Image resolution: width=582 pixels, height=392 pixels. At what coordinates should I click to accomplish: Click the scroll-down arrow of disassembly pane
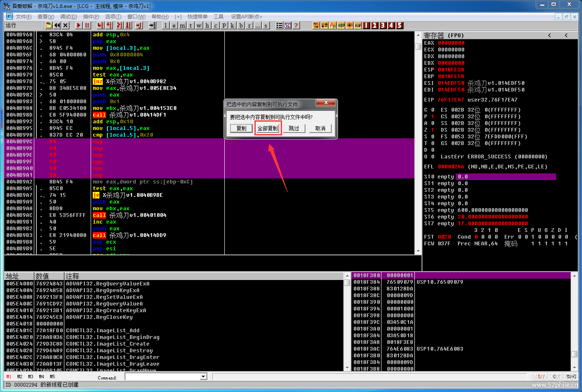[418, 251]
